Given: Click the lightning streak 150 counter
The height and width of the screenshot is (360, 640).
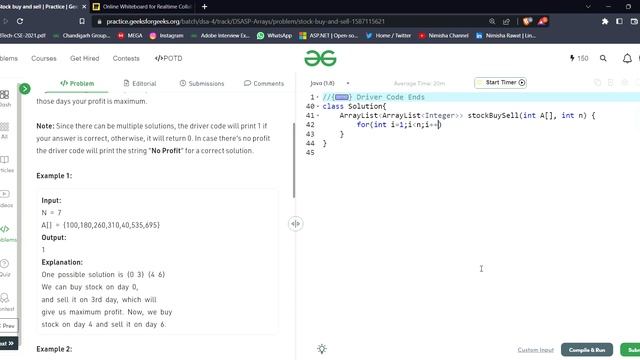Looking at the screenshot, I should click(x=579, y=58).
